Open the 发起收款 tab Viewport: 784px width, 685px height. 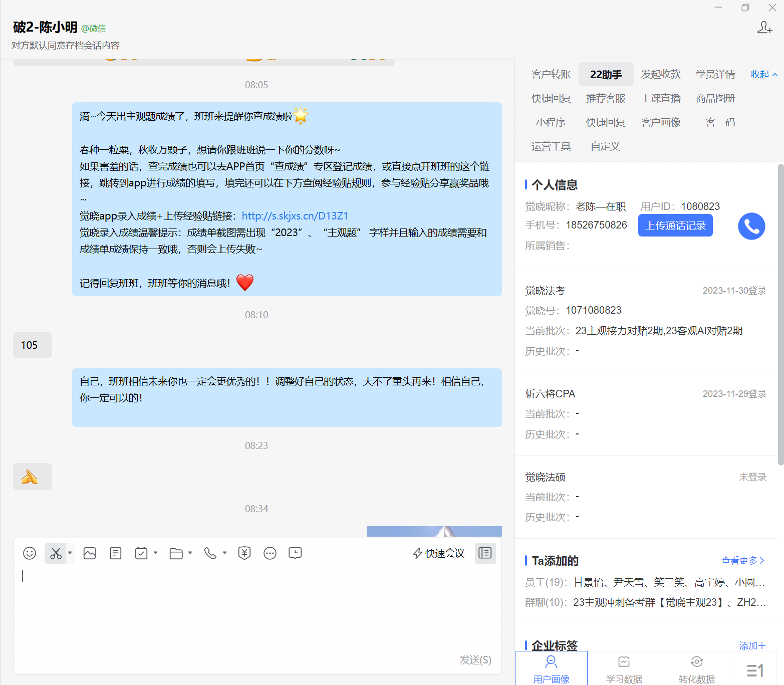(661, 75)
